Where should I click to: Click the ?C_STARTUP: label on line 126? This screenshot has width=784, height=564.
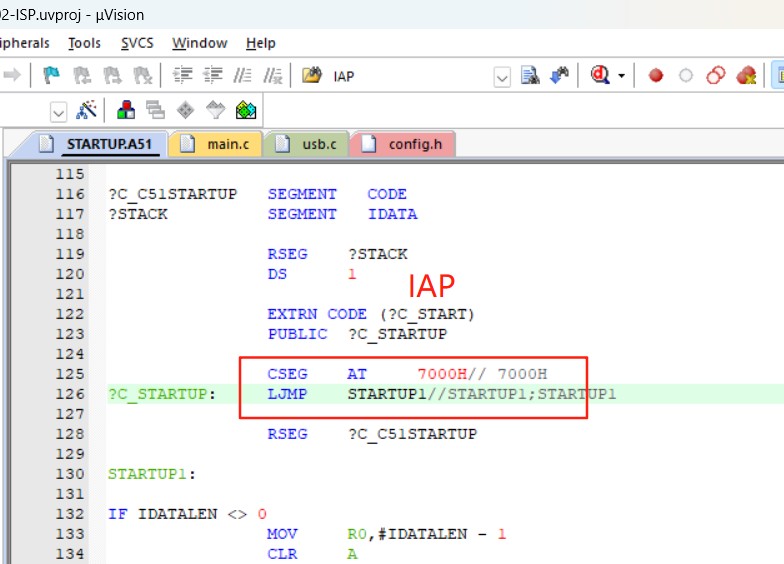click(x=162, y=394)
